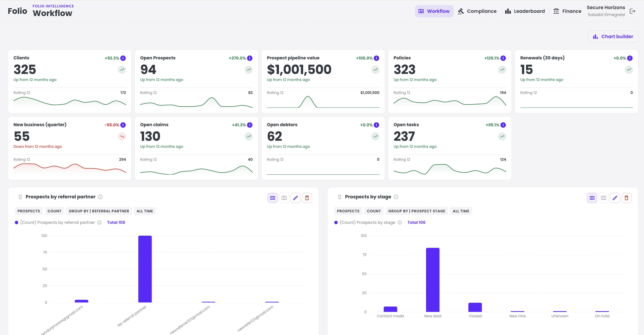The image size is (644, 335).
Task: Select highlighted column layout for Prospects by stage
Action: point(592,198)
